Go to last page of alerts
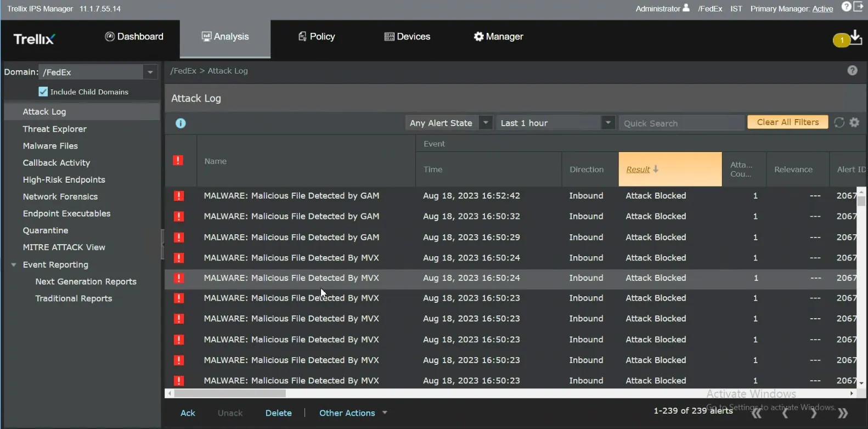The height and width of the screenshot is (429, 868). coord(843,413)
